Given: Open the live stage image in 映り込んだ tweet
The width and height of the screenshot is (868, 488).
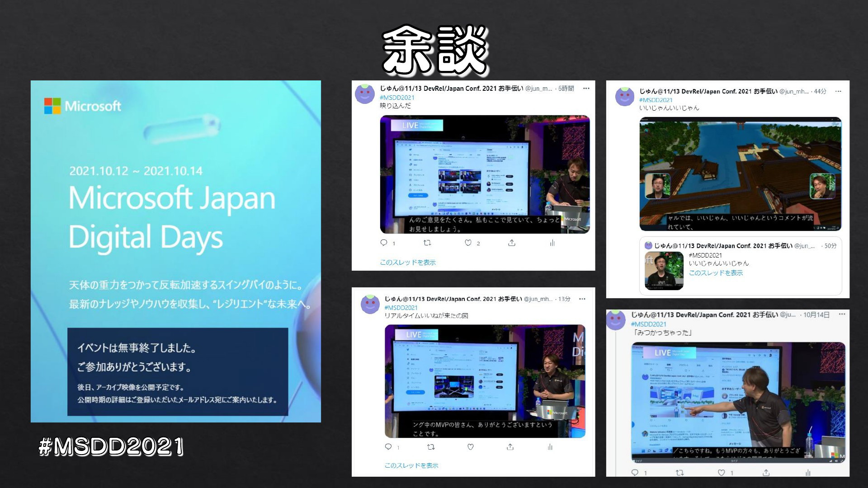Looking at the screenshot, I should (x=485, y=174).
